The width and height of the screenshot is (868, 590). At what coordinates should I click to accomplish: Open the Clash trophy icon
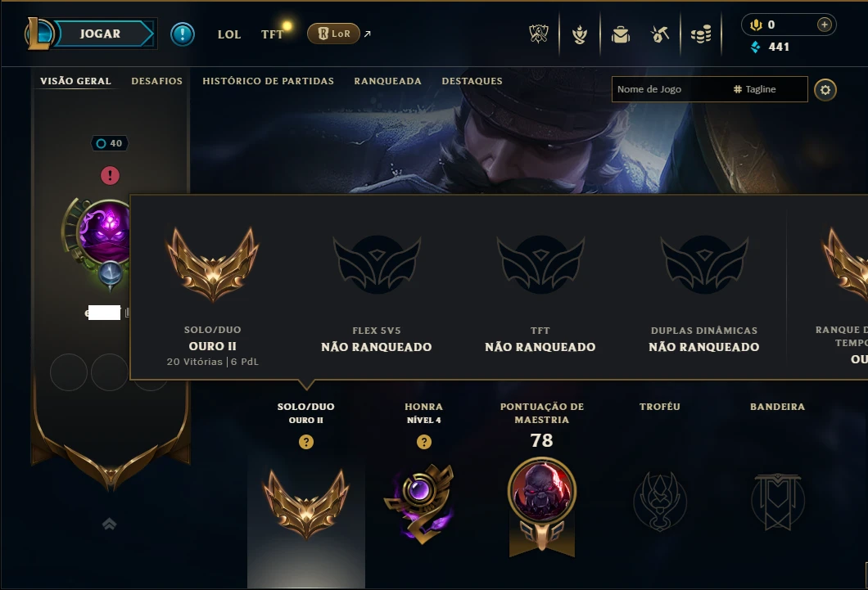tap(539, 34)
